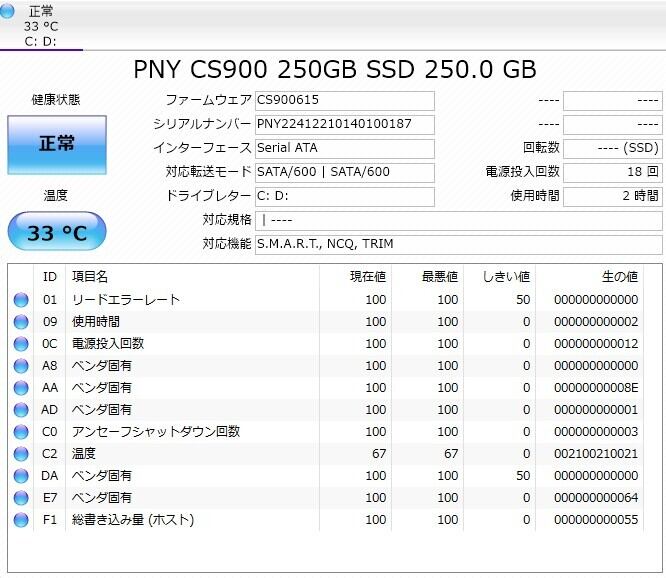This screenshot has height=578, width=666.
Task: Click status orb for ID C2 温度
Action: coord(21,454)
